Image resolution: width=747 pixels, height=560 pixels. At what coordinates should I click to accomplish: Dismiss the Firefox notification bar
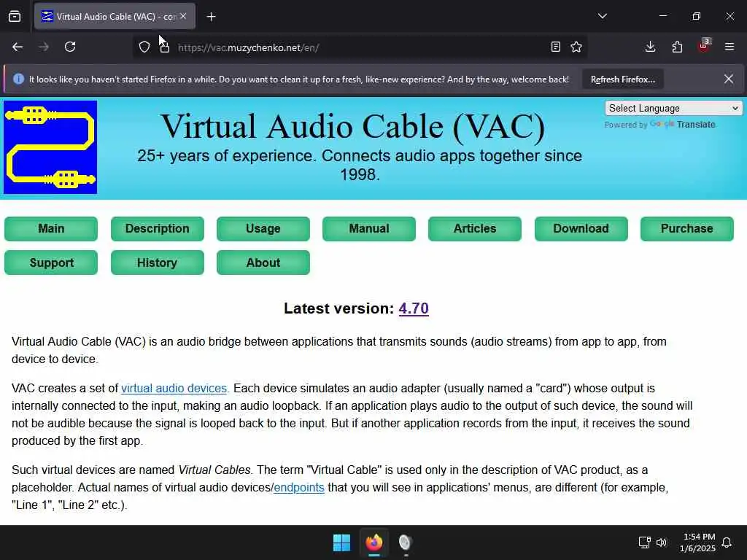(729, 79)
